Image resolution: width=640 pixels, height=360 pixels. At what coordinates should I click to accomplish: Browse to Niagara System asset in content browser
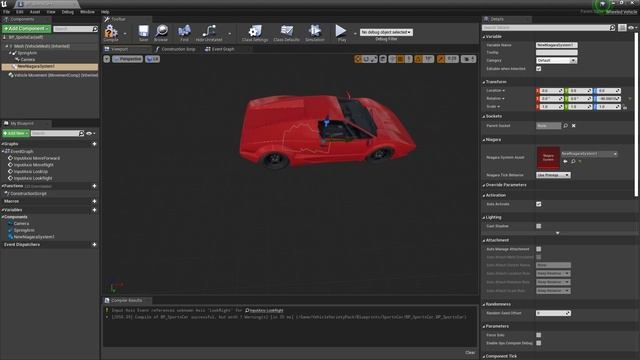coord(573,161)
